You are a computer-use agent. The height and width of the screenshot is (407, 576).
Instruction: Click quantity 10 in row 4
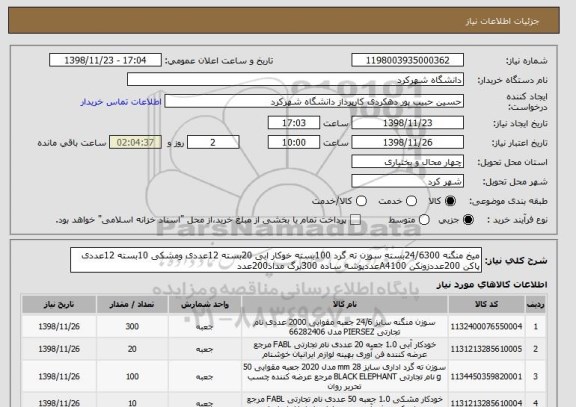click(x=132, y=403)
